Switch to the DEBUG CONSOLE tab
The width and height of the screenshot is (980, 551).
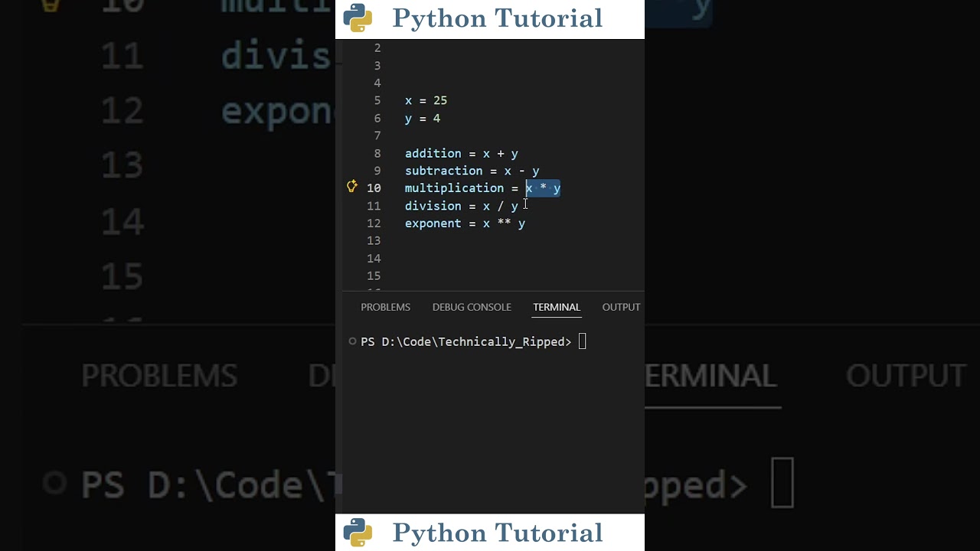pyautogui.click(x=472, y=307)
